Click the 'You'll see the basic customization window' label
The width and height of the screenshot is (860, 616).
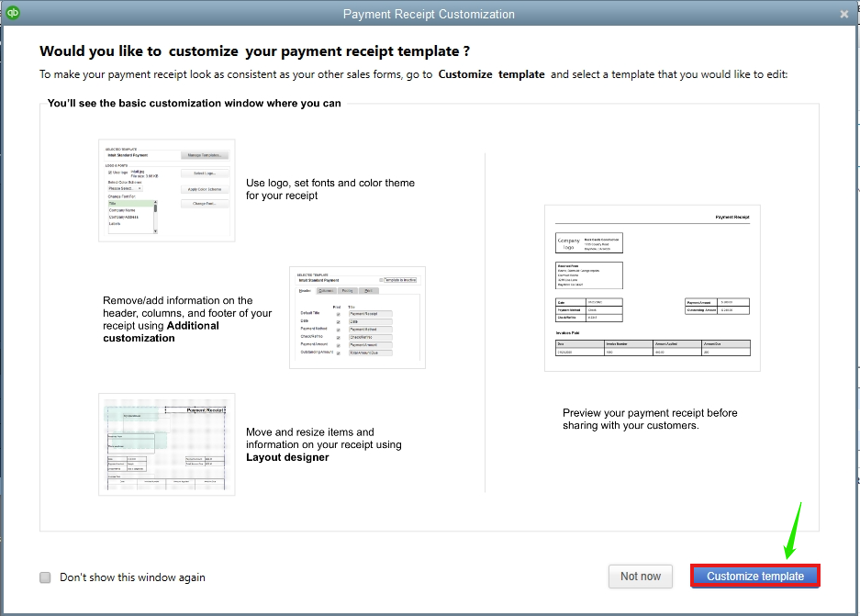(x=195, y=103)
